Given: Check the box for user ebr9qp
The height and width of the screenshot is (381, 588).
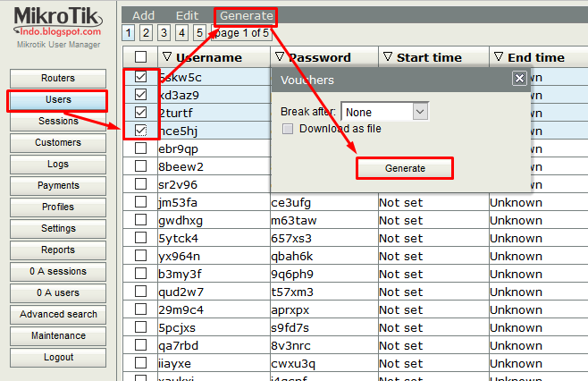Looking at the screenshot, I should 140,148.
